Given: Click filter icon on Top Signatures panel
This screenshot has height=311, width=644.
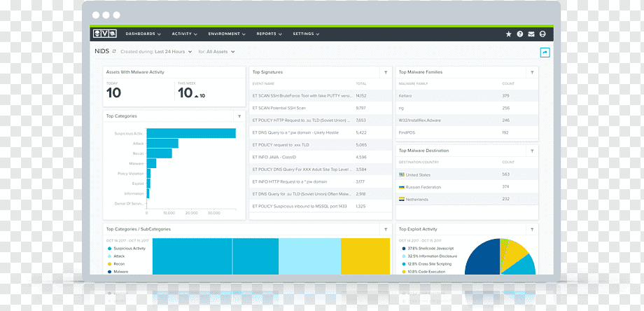Looking at the screenshot, I should pyautogui.click(x=386, y=72).
